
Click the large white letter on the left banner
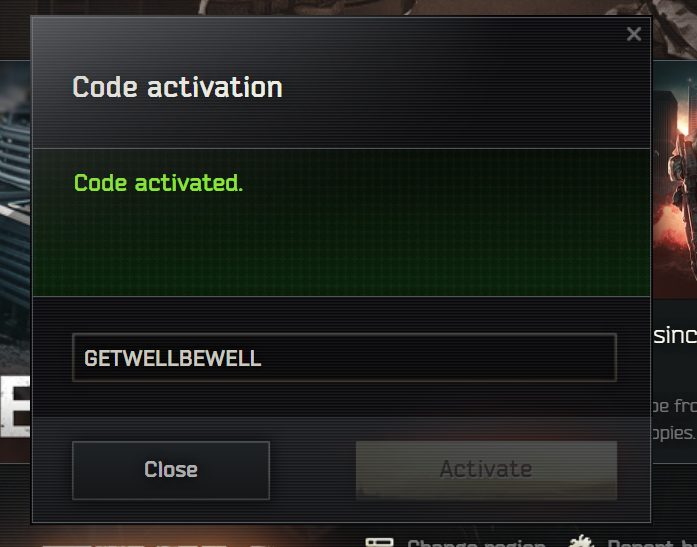coord(15,406)
